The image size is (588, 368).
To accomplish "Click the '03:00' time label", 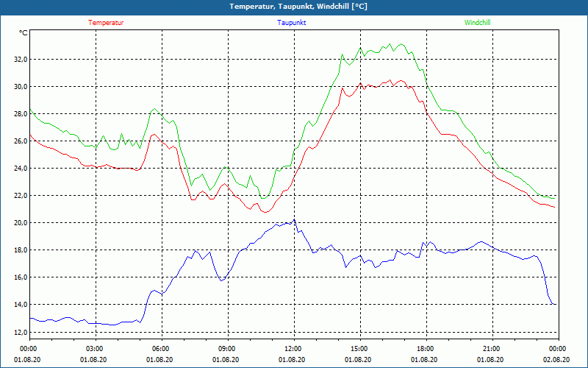I will click(96, 349).
